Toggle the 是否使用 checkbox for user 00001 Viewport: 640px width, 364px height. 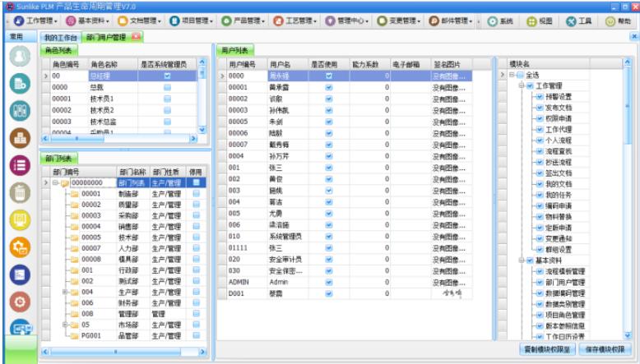[x=329, y=87]
